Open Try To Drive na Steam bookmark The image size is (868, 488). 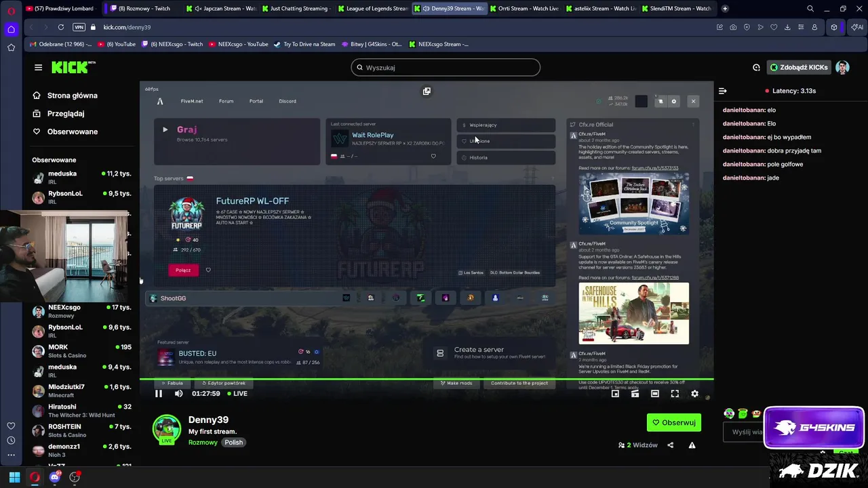[304, 44]
